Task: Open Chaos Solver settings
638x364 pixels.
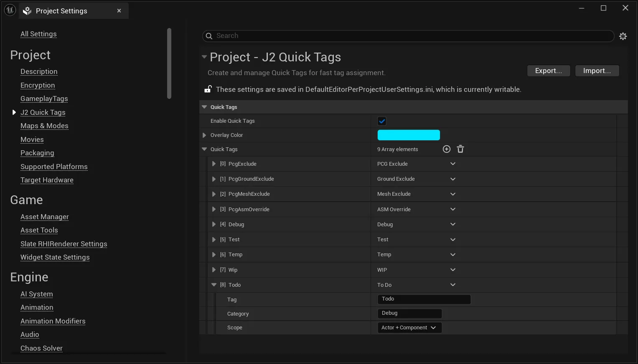Action: point(41,348)
